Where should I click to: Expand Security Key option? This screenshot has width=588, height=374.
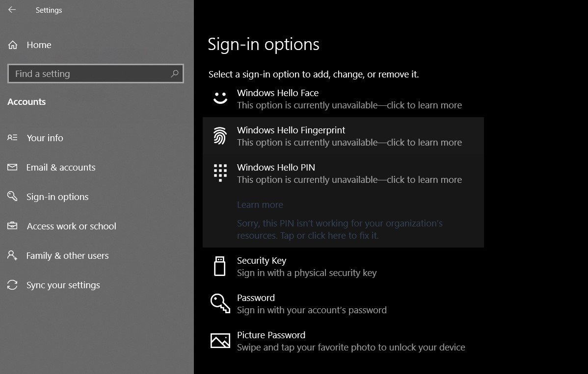343,267
